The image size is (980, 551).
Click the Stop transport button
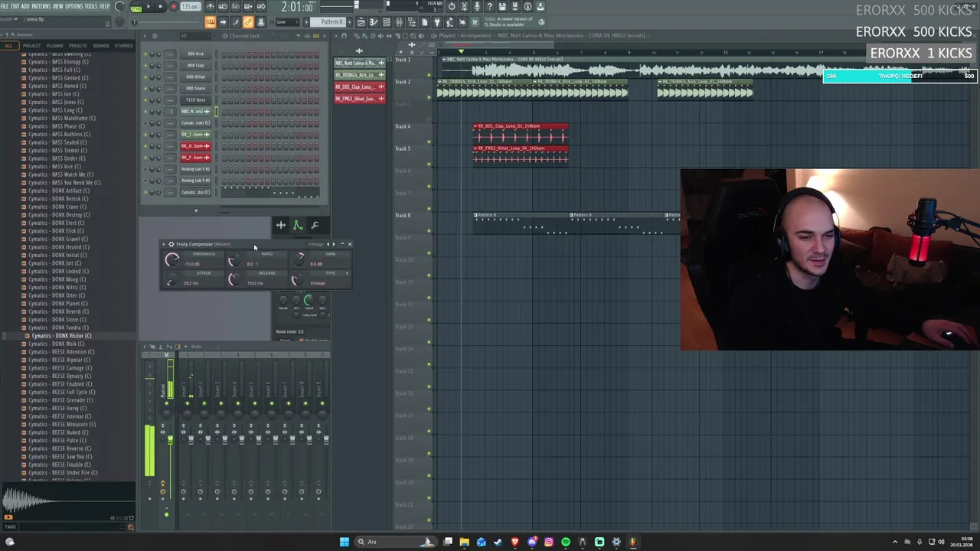point(160,7)
